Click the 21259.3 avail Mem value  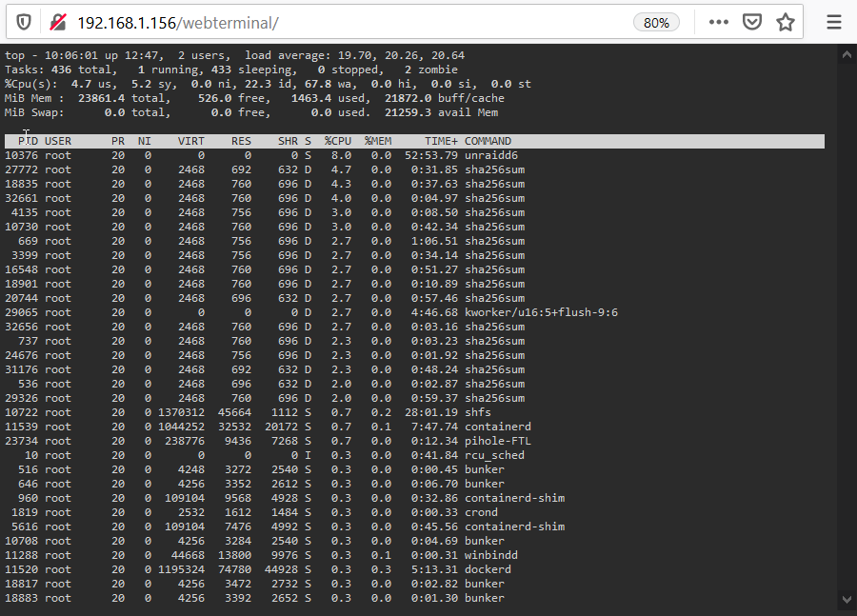(441, 112)
